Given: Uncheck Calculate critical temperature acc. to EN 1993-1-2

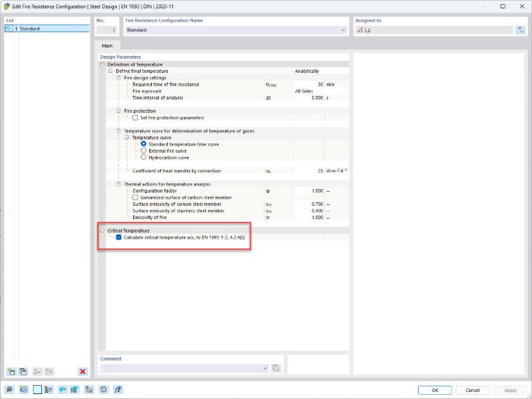Looking at the screenshot, I should click(x=118, y=237).
